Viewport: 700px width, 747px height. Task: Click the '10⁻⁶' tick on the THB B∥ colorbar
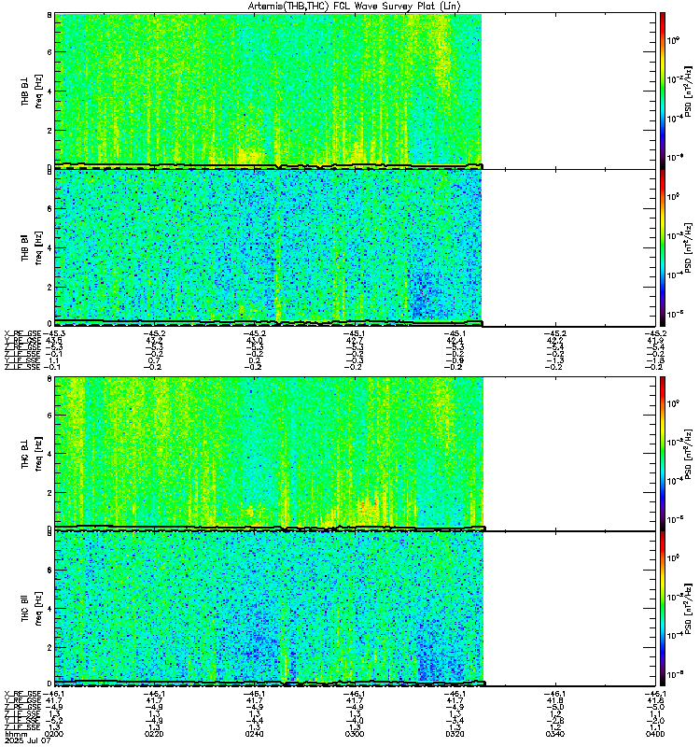[674, 314]
